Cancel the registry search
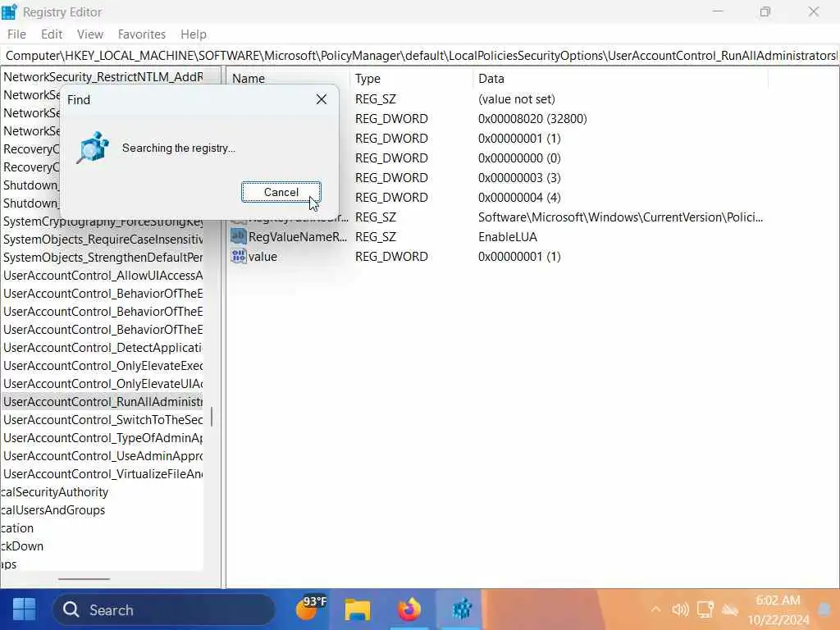The width and height of the screenshot is (840, 630). pos(281,192)
